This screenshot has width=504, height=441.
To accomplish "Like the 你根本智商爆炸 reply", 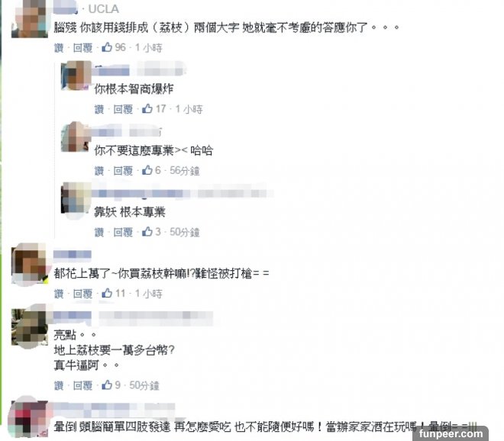I will click(x=99, y=109).
